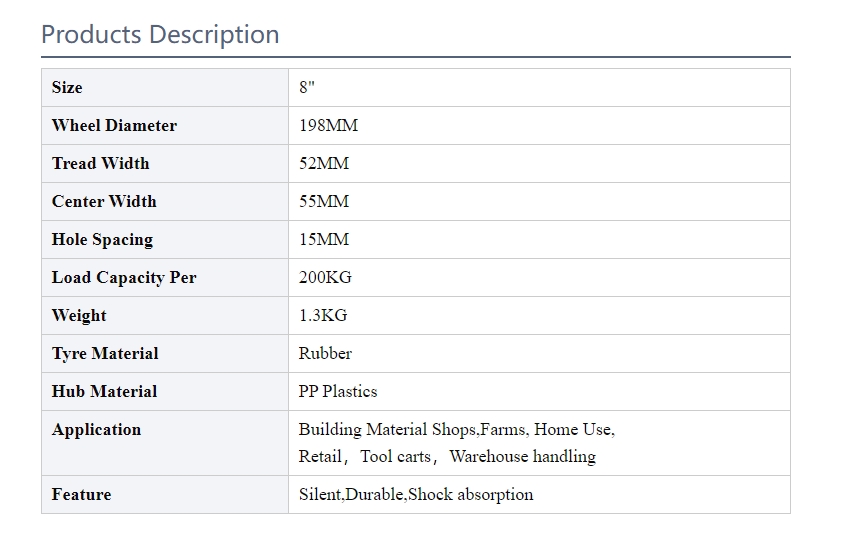Viewport: 847px width, 534px height.
Task: Select the Wheel Diameter label
Action: point(114,125)
